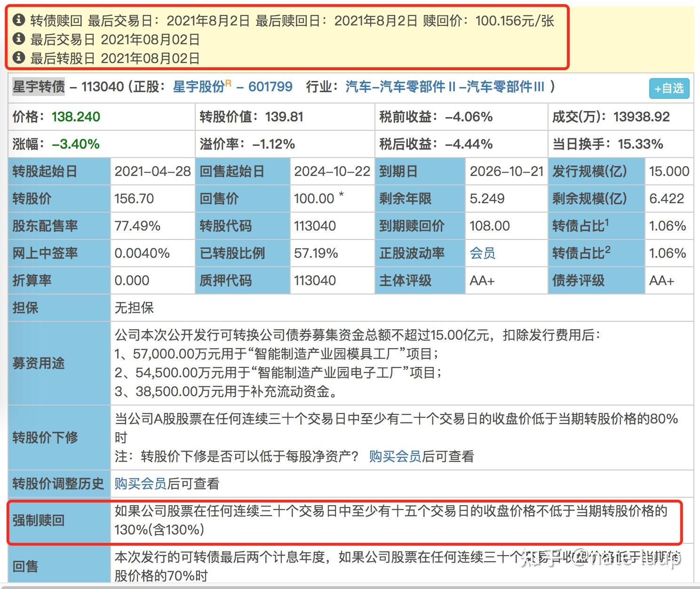Screen dimensions: 700x589
Task: Click price value 138.240
Action: point(76,117)
